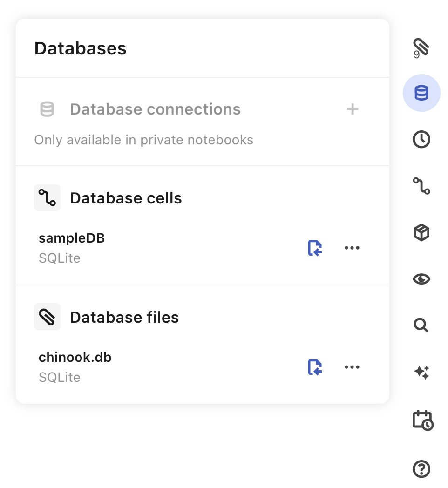This screenshot has width=448, height=488.
Task: Open the modules panel via the cube icon
Action: 421,232
